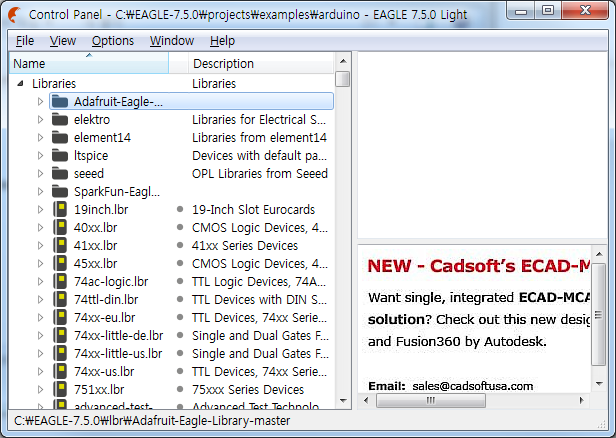Select the 'Libraries from element14' description

click(259, 137)
